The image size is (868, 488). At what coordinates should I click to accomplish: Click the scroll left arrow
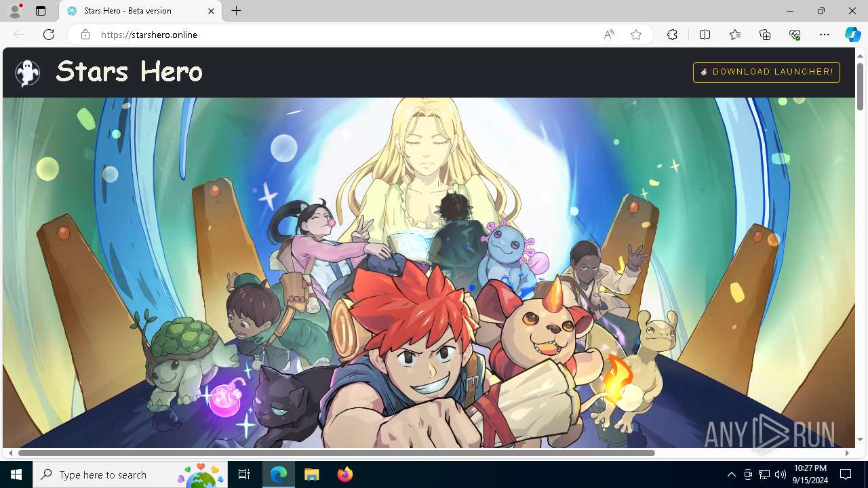click(9, 453)
